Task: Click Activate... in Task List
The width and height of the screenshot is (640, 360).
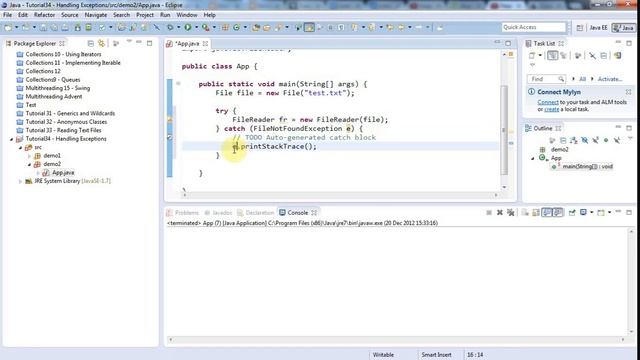Action: coord(610,79)
